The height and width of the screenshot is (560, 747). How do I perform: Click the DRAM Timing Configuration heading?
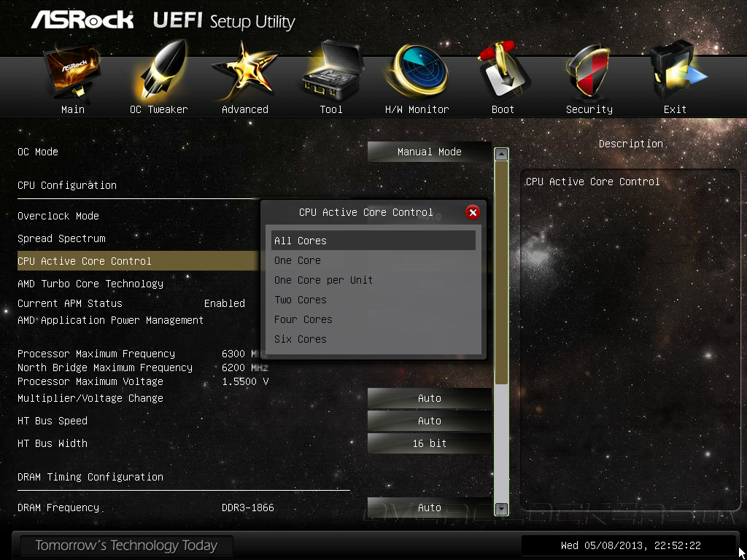[x=90, y=477]
